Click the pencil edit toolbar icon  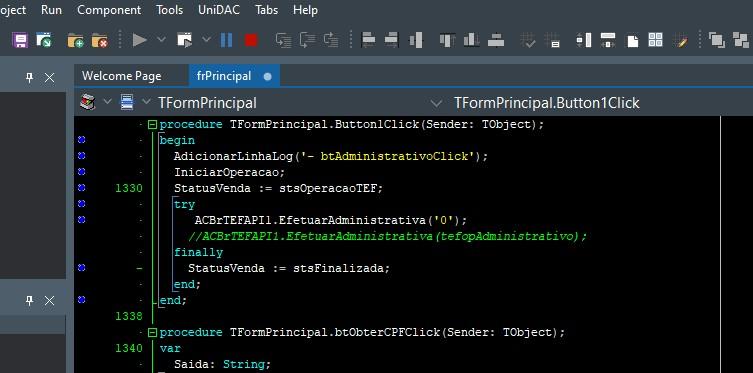coord(680,41)
